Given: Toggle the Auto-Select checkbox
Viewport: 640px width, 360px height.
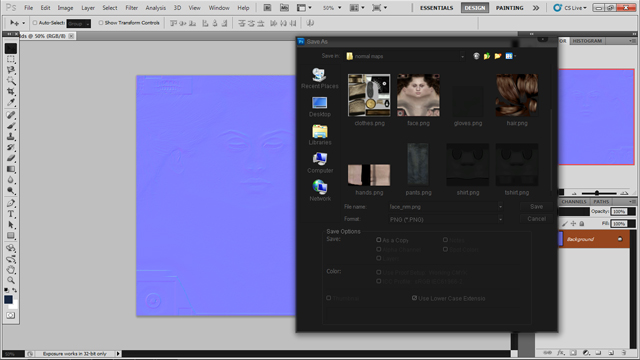Looking at the screenshot, I should pos(35,23).
